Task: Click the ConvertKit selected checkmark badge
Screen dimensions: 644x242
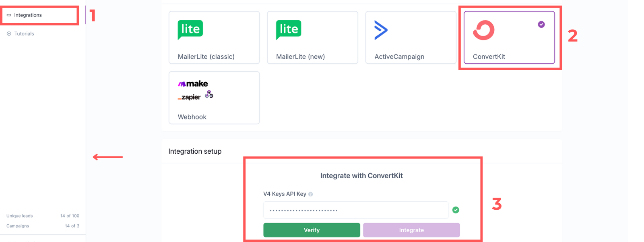Action: click(541, 25)
